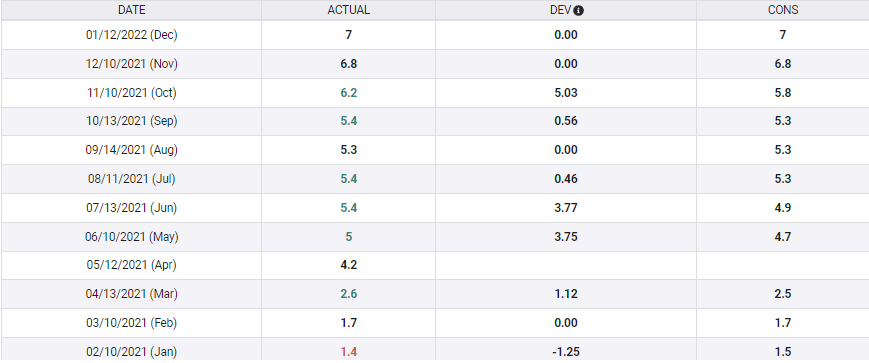Select the 03/10/2021 (Feb) date
The height and width of the screenshot is (363, 869).
[131, 323]
